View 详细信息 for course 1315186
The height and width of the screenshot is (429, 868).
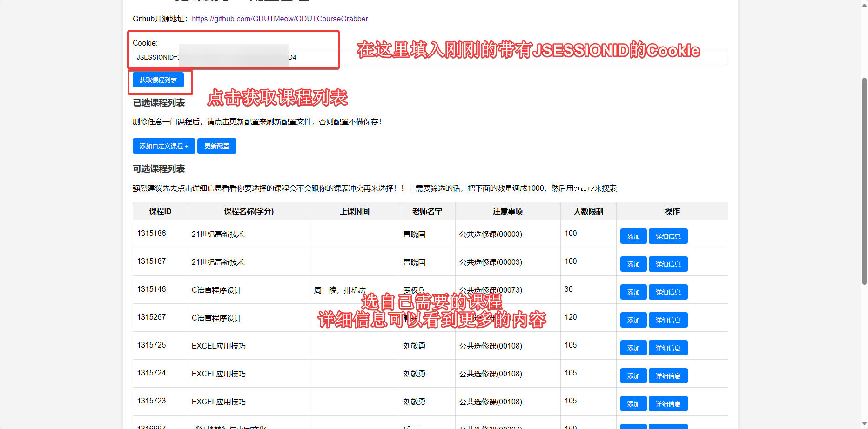click(x=668, y=236)
